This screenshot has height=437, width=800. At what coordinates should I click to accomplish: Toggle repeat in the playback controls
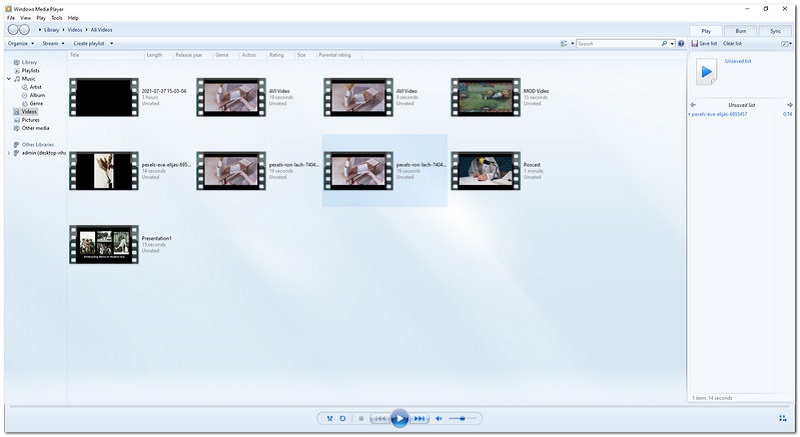343,419
